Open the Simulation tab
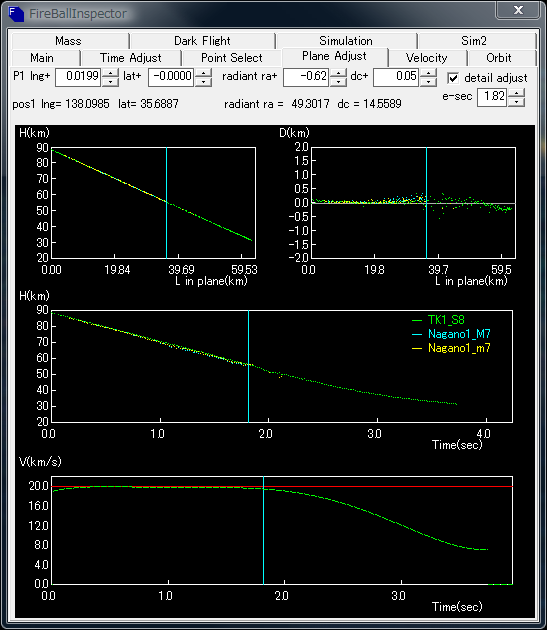The height and width of the screenshot is (630, 547). tap(346, 41)
